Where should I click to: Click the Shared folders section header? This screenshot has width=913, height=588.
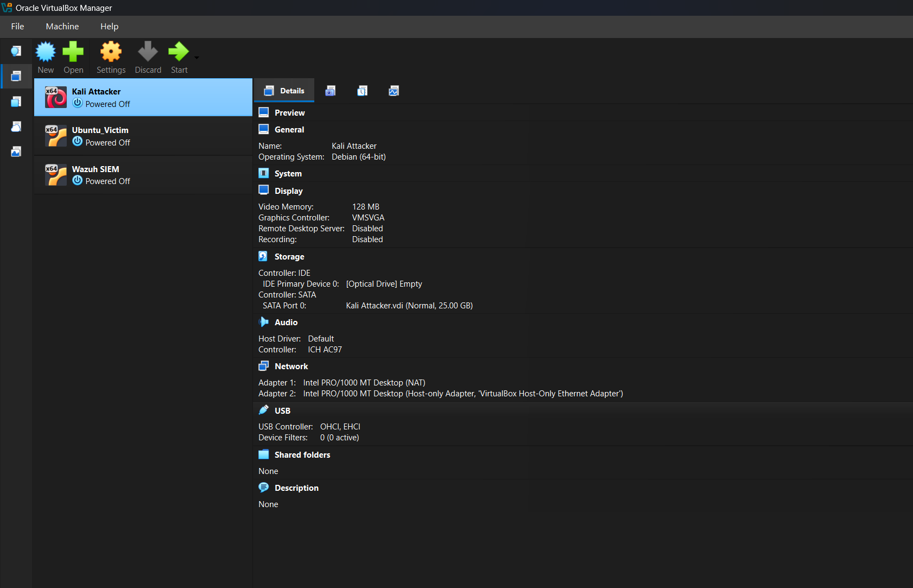pos(302,455)
